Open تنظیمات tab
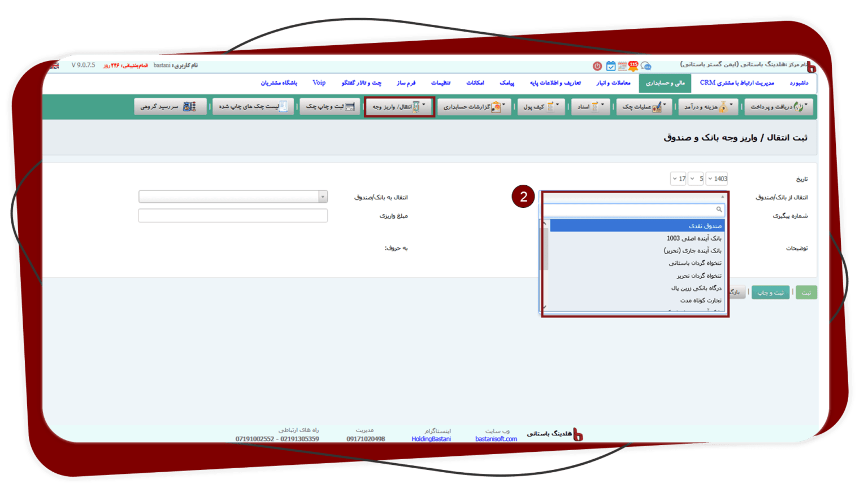The height and width of the screenshot is (488, 868). tap(441, 83)
